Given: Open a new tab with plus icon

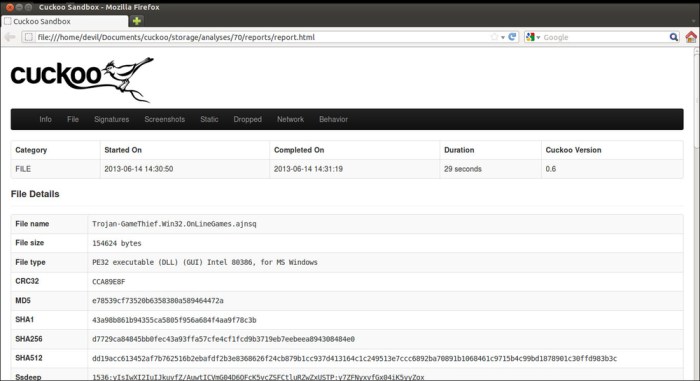Looking at the screenshot, I should (137, 21).
